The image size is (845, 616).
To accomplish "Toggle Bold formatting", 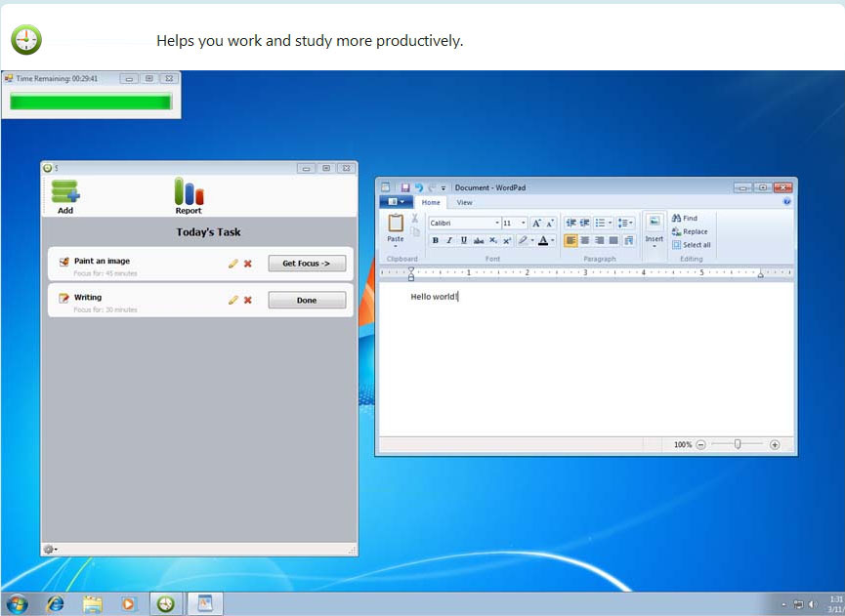I will point(436,240).
